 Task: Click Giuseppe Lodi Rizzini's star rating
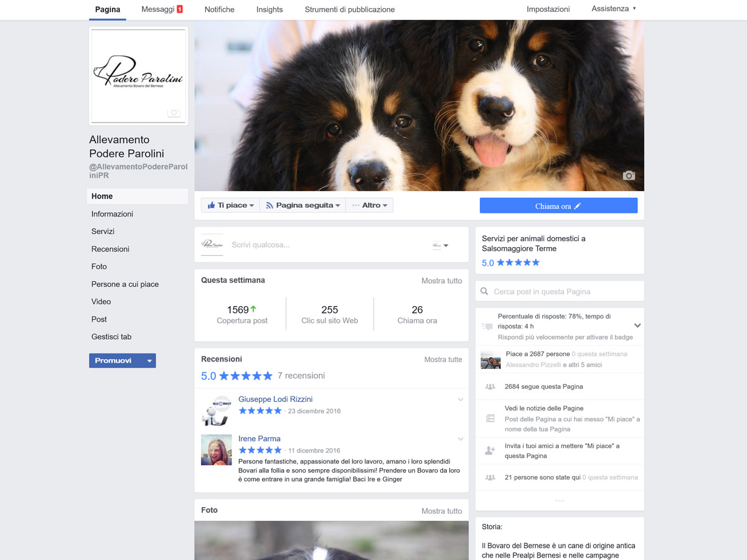click(x=260, y=411)
